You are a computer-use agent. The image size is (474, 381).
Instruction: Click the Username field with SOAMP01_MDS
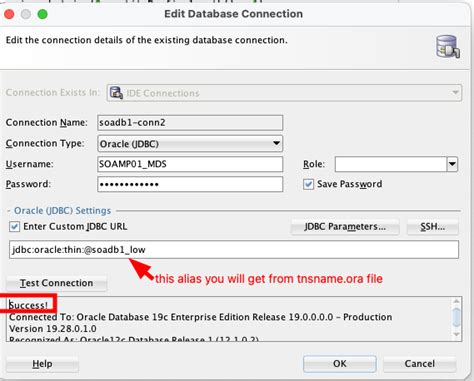point(190,164)
